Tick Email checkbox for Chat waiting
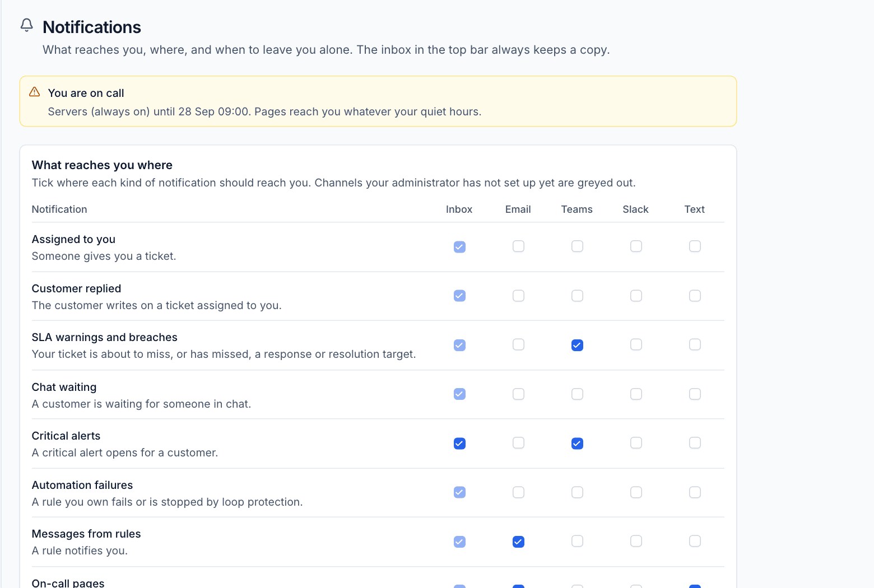This screenshot has width=874, height=588. pyautogui.click(x=518, y=394)
